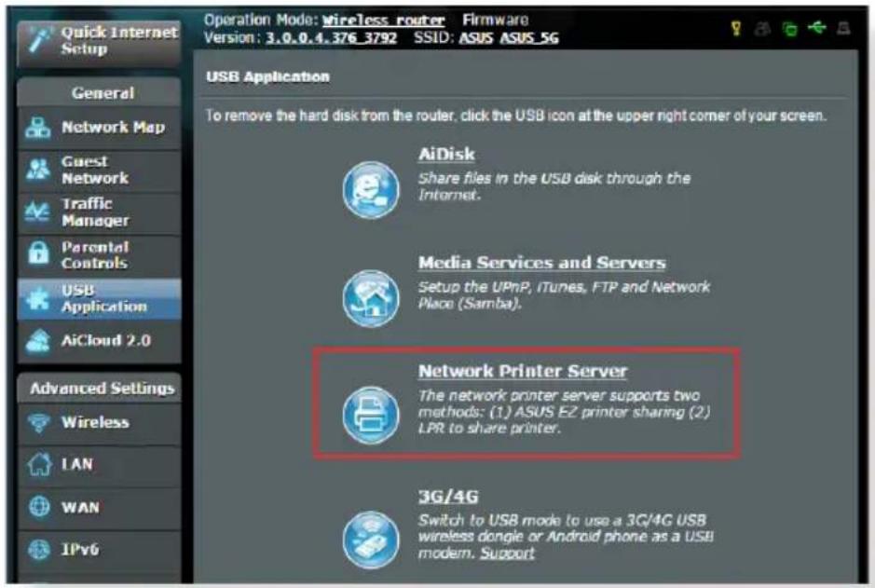Viewport: 875px width, 588px height.
Task: Click the ASUS_5G SSID link
Action: pos(529,38)
